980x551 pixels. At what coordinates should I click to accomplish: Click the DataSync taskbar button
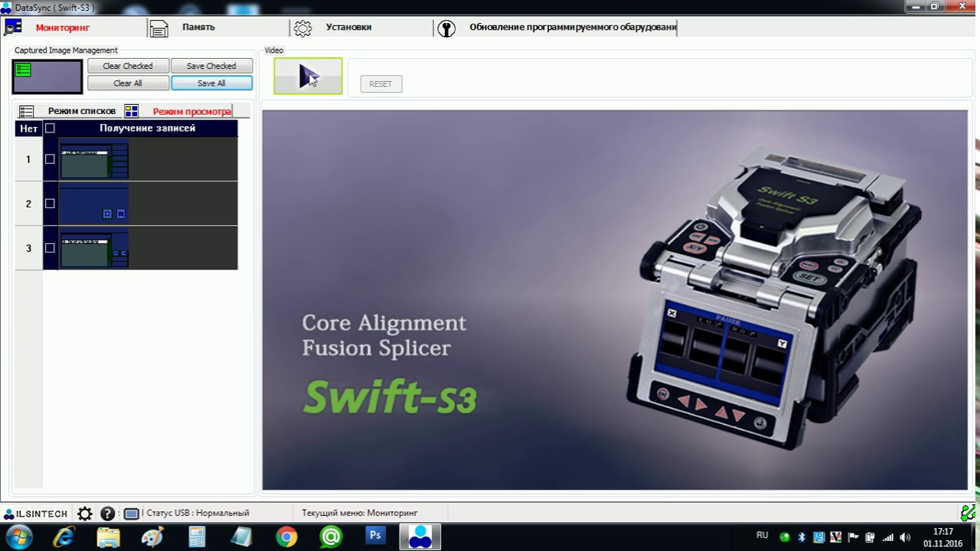click(420, 537)
